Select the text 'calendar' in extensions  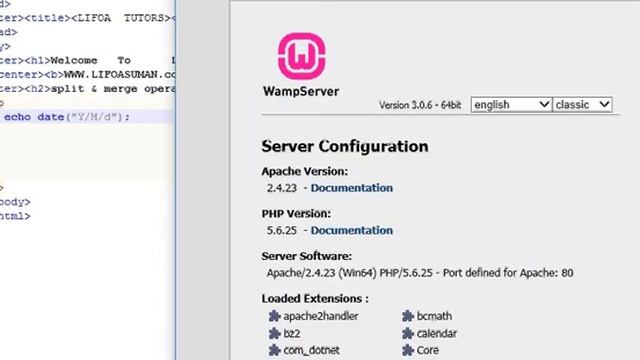[x=437, y=334]
